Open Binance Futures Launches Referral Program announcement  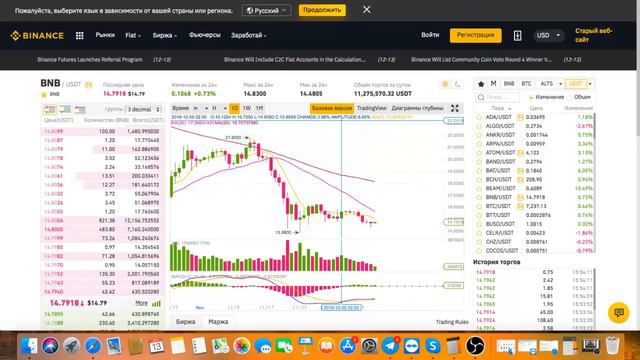[90, 60]
